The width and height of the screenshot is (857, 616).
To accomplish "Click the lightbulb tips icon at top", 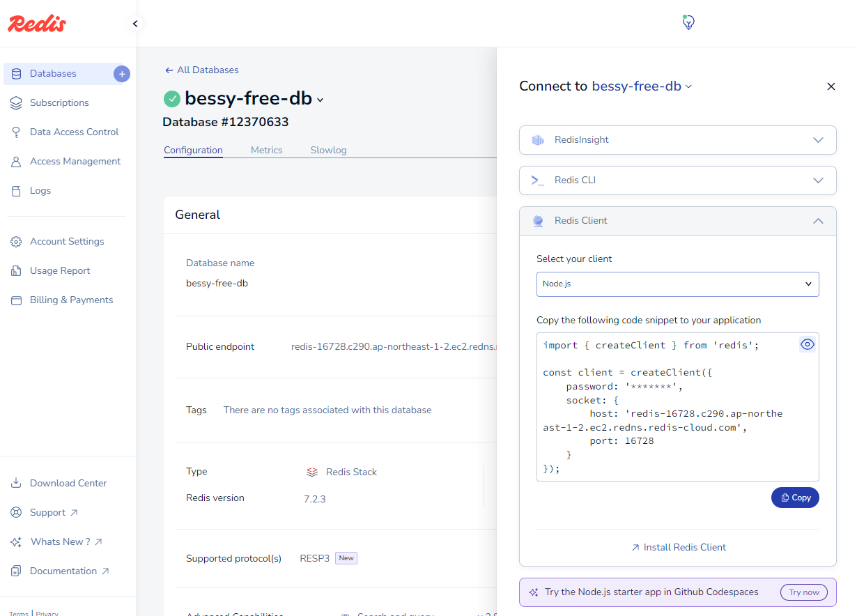I will tap(688, 22).
